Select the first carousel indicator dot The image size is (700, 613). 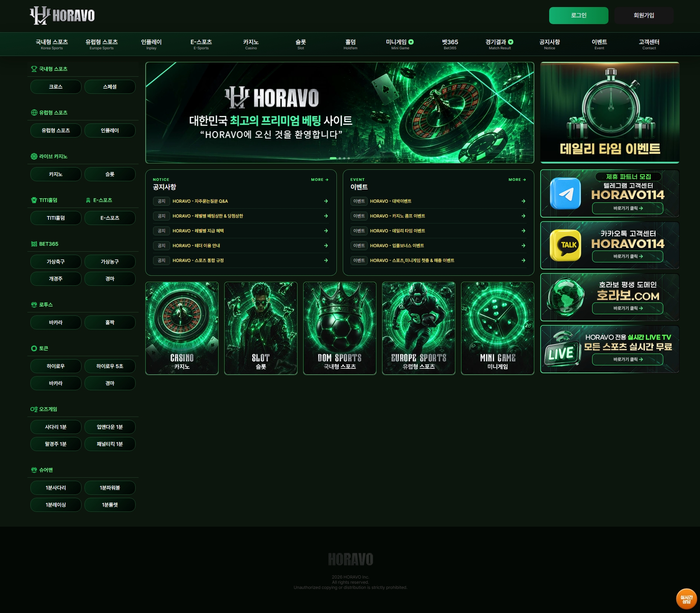(333, 158)
